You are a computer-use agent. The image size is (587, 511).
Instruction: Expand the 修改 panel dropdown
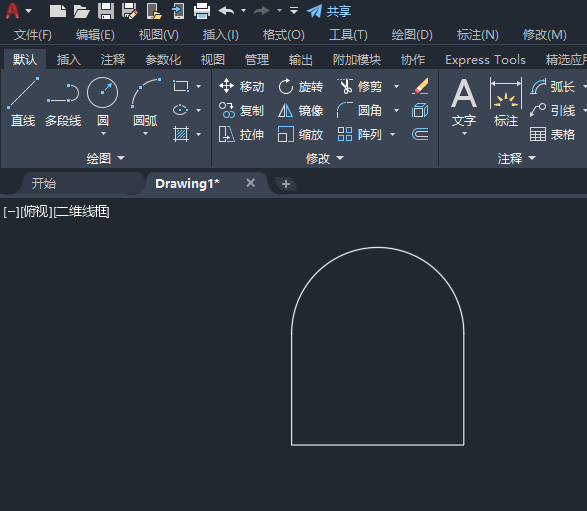(x=325, y=158)
